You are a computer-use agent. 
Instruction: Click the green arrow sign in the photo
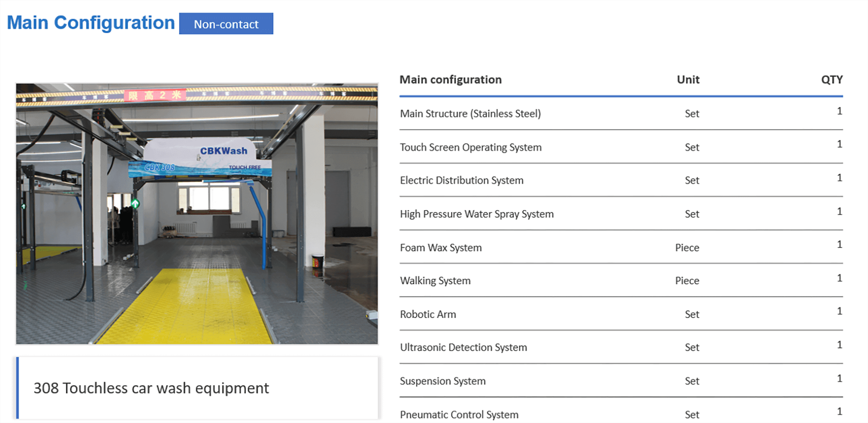click(x=135, y=204)
